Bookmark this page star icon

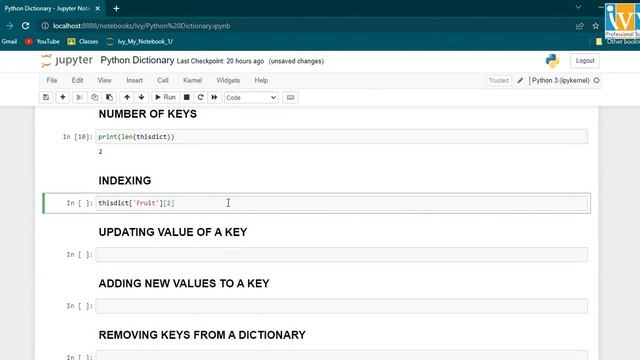pos(596,26)
